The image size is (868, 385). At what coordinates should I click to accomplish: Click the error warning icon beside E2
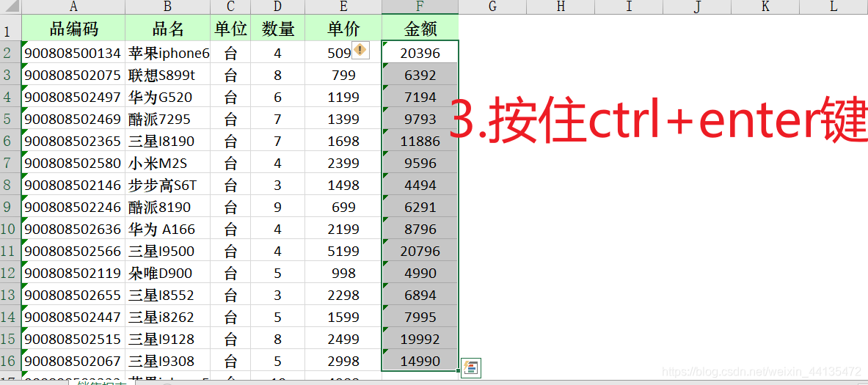pyautogui.click(x=360, y=51)
